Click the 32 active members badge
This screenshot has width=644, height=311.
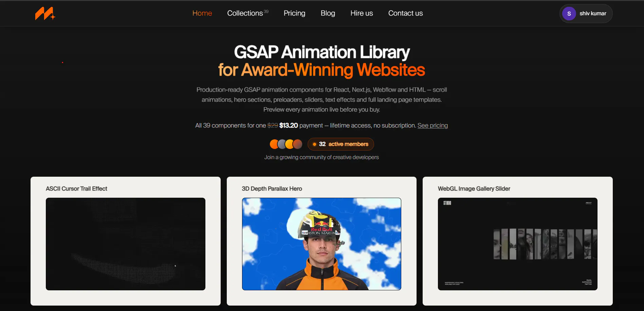(x=341, y=144)
